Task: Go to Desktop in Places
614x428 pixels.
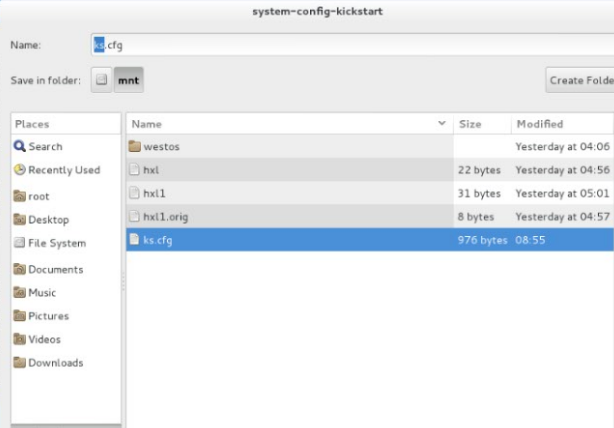Action: (49, 220)
